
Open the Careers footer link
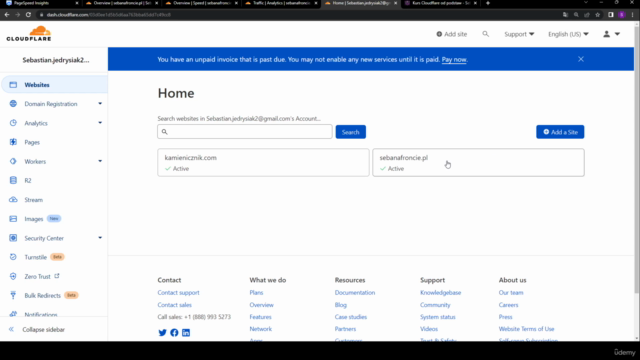(508, 305)
